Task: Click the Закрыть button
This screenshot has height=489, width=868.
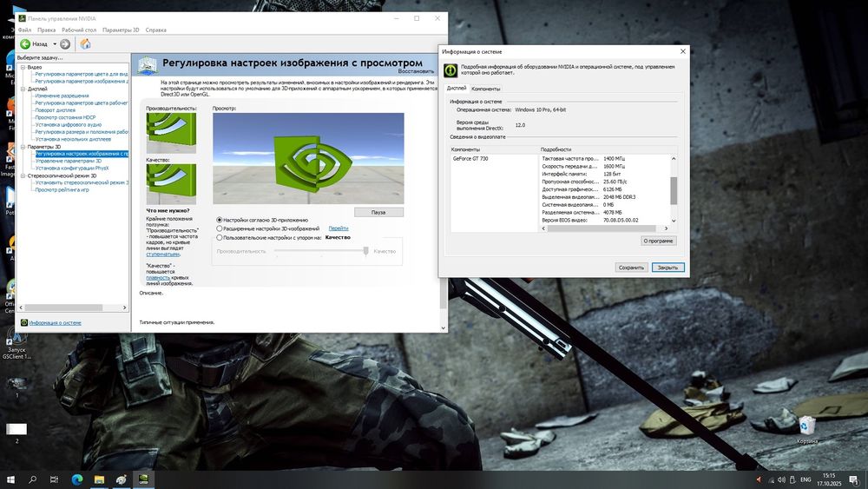Action: pyautogui.click(x=667, y=268)
